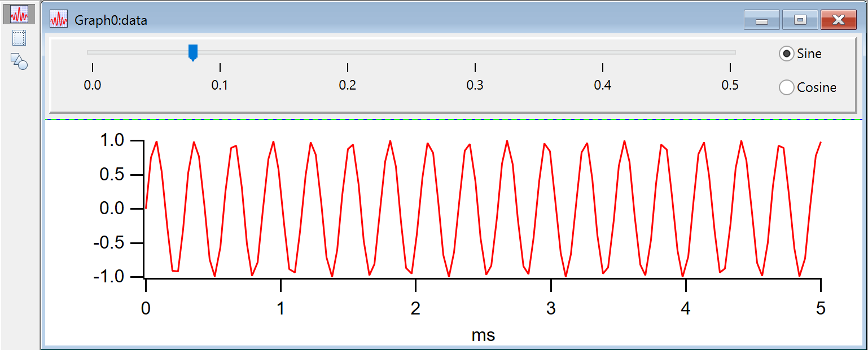
Task: Click the slider track above the 0.3 tick
Action: tap(475, 52)
